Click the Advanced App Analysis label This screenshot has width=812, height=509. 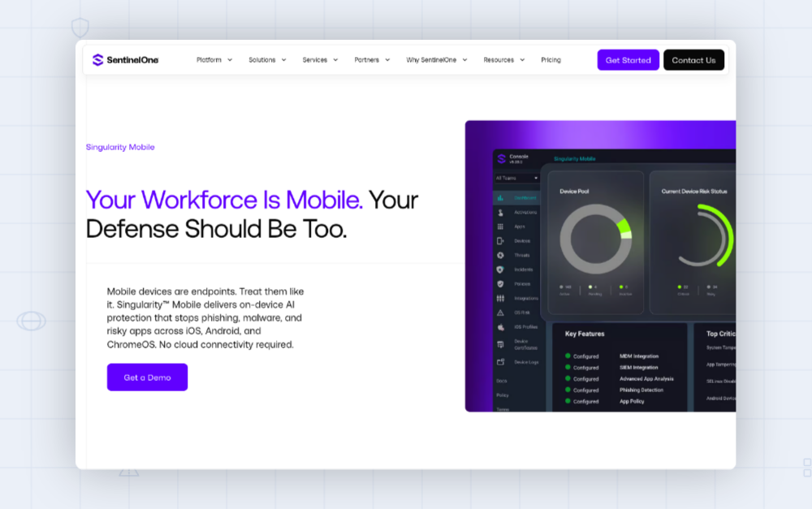(647, 379)
